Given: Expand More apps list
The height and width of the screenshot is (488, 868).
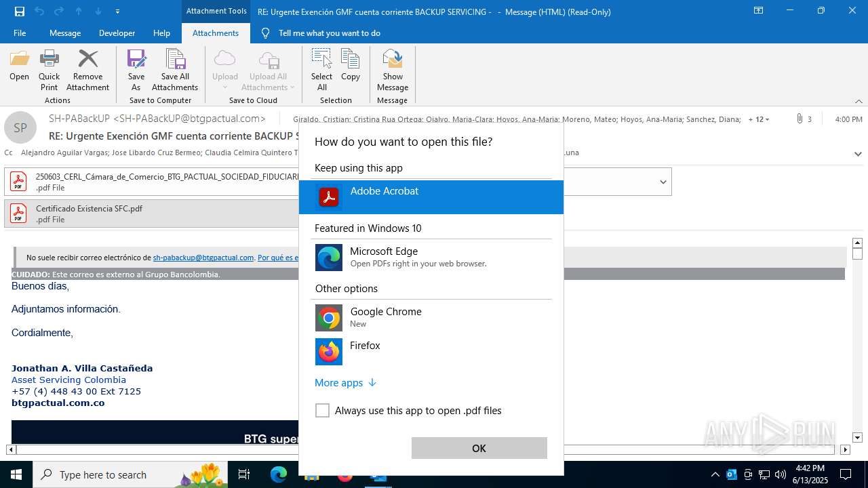Looking at the screenshot, I should pyautogui.click(x=345, y=383).
